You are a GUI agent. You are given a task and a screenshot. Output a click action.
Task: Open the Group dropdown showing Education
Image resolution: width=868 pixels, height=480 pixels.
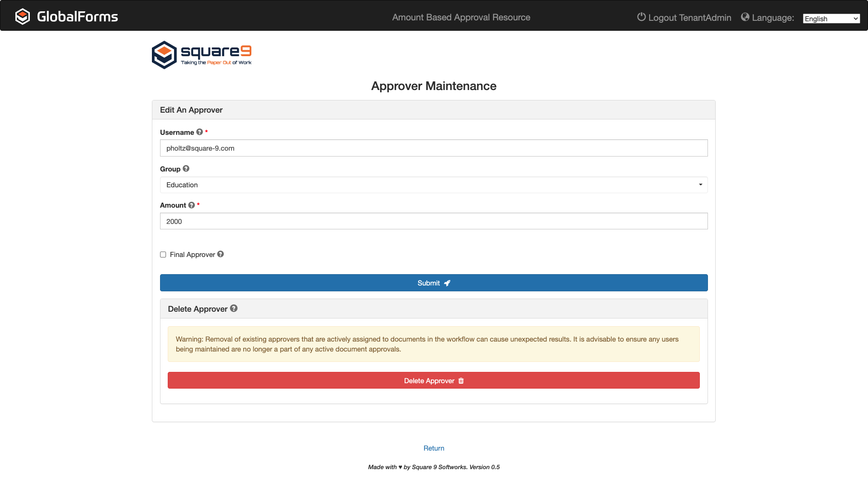click(x=434, y=185)
